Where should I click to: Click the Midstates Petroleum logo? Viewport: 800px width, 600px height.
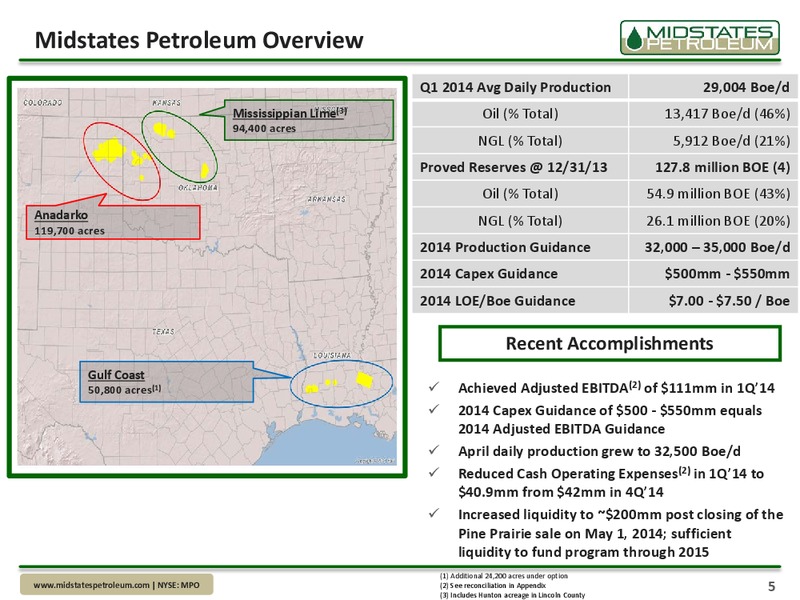pyautogui.click(x=699, y=37)
